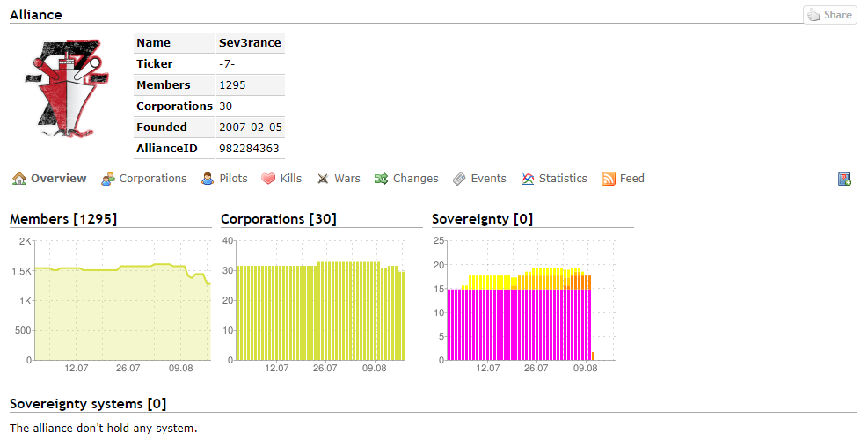Click the Feed RSS icon

(609, 179)
